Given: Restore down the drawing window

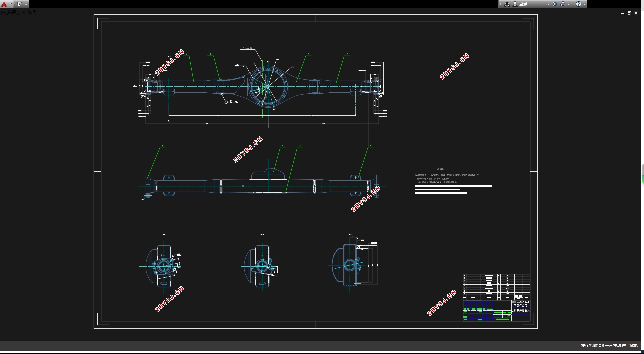Looking at the screenshot, I should pos(629,13).
